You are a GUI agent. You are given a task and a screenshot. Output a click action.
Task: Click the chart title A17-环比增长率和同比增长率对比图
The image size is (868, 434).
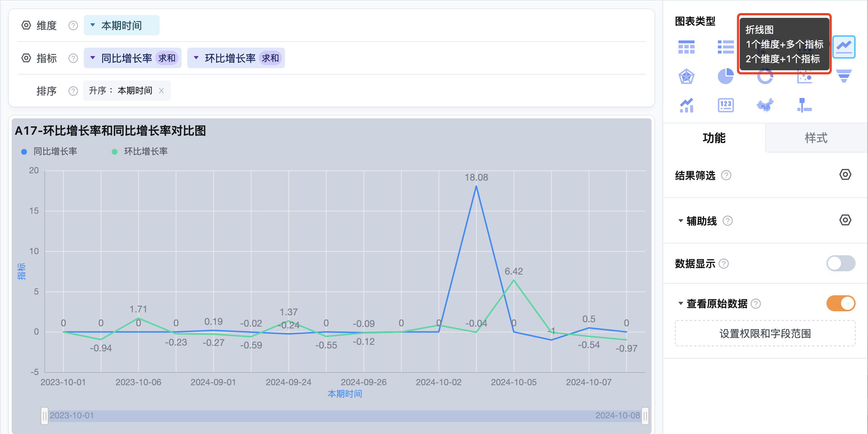110,131
